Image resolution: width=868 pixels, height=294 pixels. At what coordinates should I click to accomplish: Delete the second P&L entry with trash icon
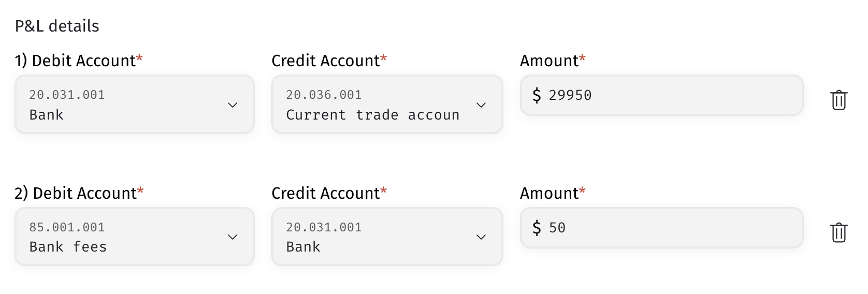(838, 232)
